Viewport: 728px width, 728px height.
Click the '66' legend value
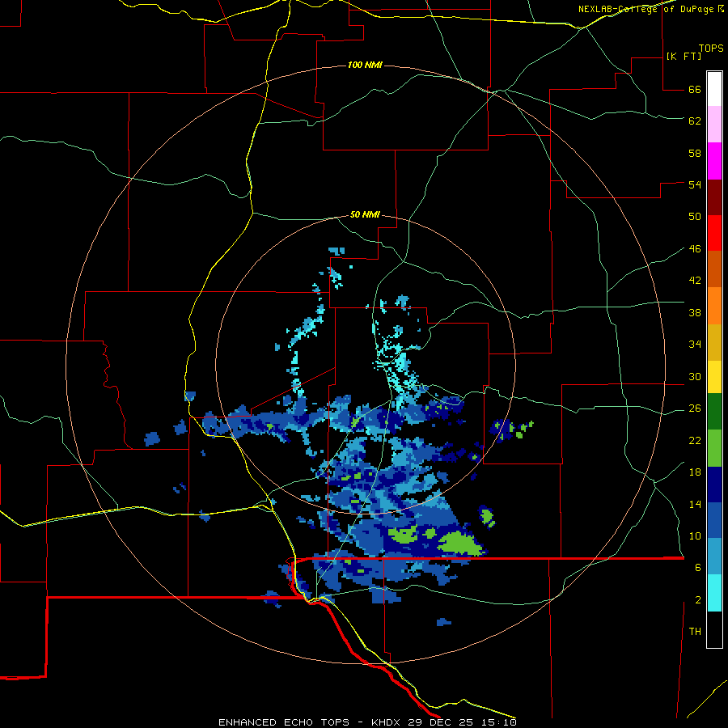click(695, 90)
